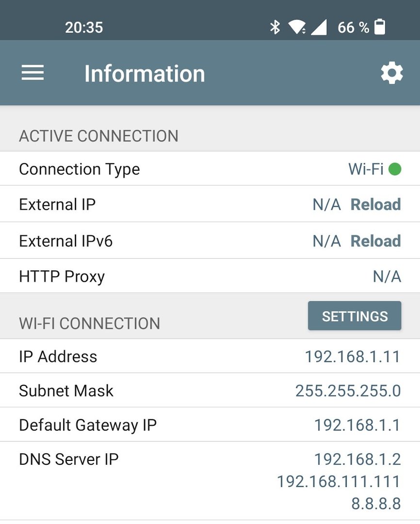The height and width of the screenshot is (524, 420).
Task: Select the DNS server 192.168.1.2 entry
Action: click(357, 459)
